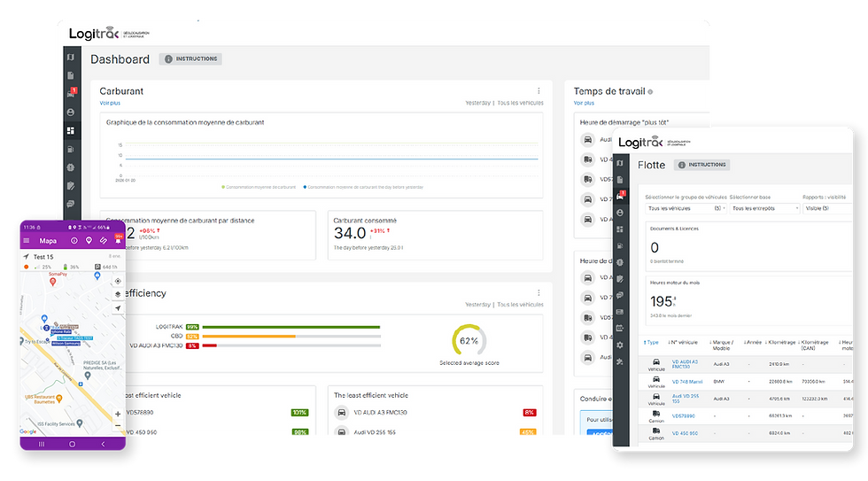The width and height of the screenshot is (868, 481).
Task: Click the map layers icon on phone map
Action: [117, 294]
